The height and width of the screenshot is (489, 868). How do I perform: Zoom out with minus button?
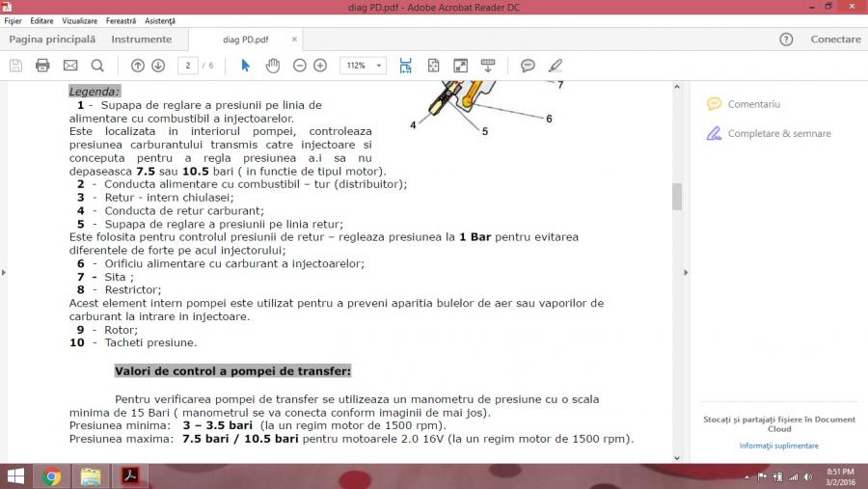tap(299, 66)
